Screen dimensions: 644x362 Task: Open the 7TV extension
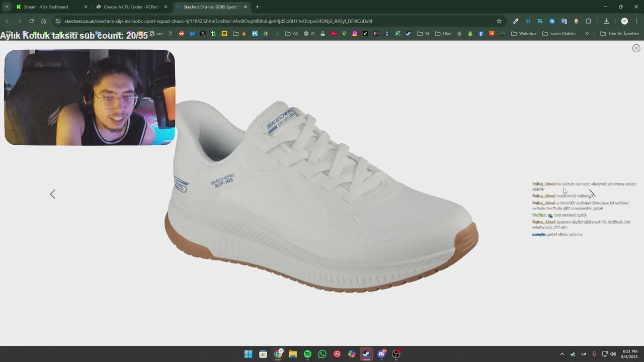click(x=540, y=21)
